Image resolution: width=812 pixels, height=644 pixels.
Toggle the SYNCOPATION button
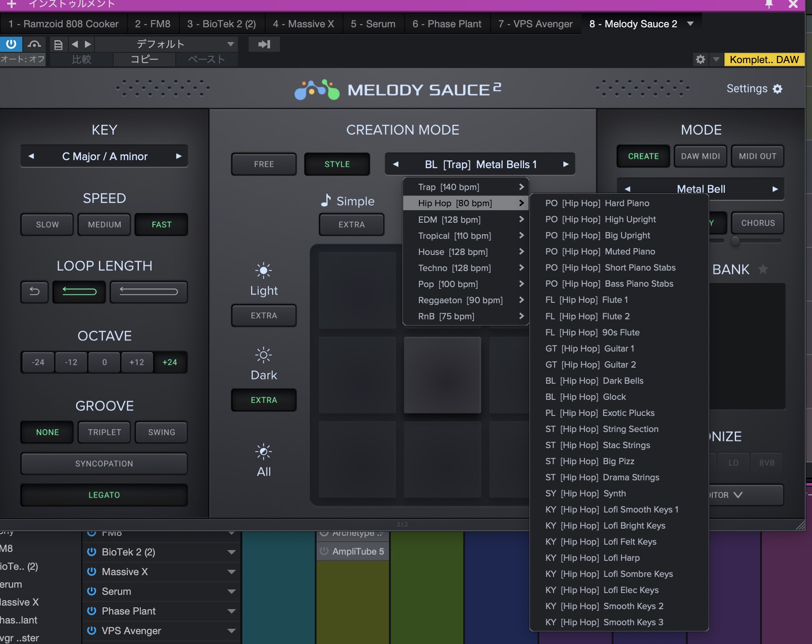[104, 464]
